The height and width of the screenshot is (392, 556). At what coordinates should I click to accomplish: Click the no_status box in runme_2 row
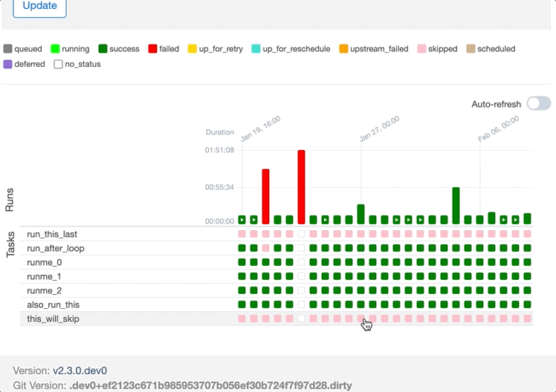click(301, 290)
